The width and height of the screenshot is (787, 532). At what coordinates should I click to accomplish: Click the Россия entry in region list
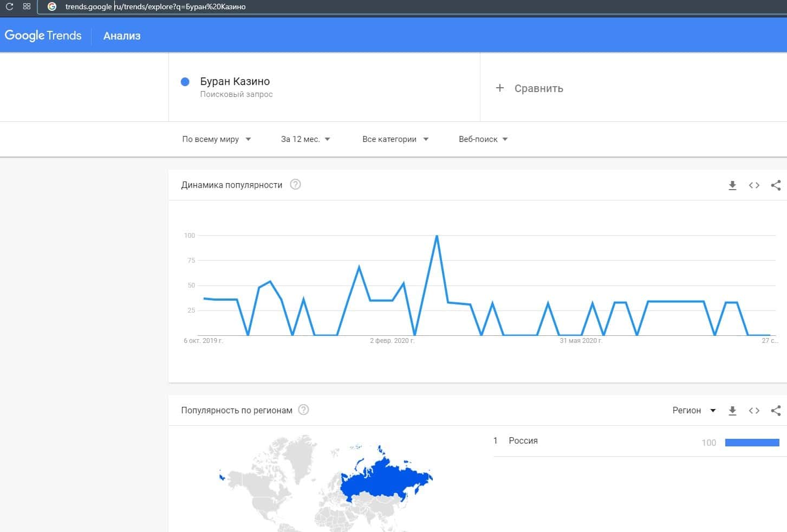[523, 441]
